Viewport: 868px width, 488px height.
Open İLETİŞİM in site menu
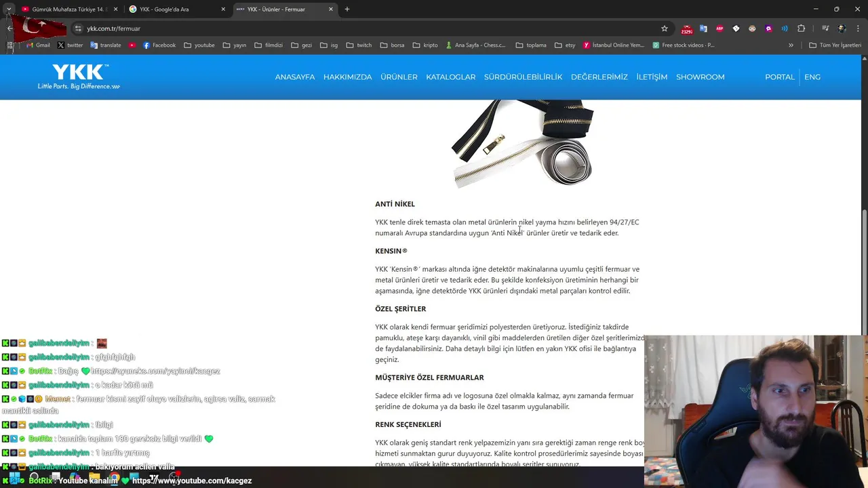tap(652, 77)
